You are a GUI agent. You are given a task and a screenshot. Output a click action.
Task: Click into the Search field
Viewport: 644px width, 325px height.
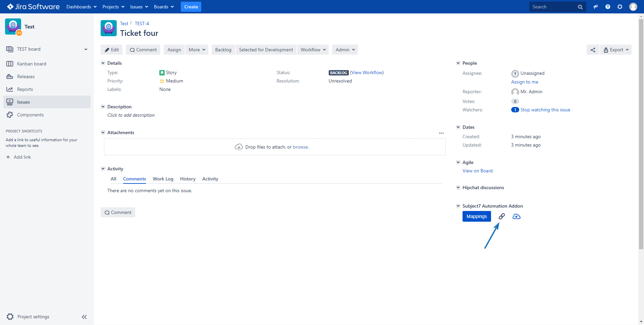[x=553, y=7]
